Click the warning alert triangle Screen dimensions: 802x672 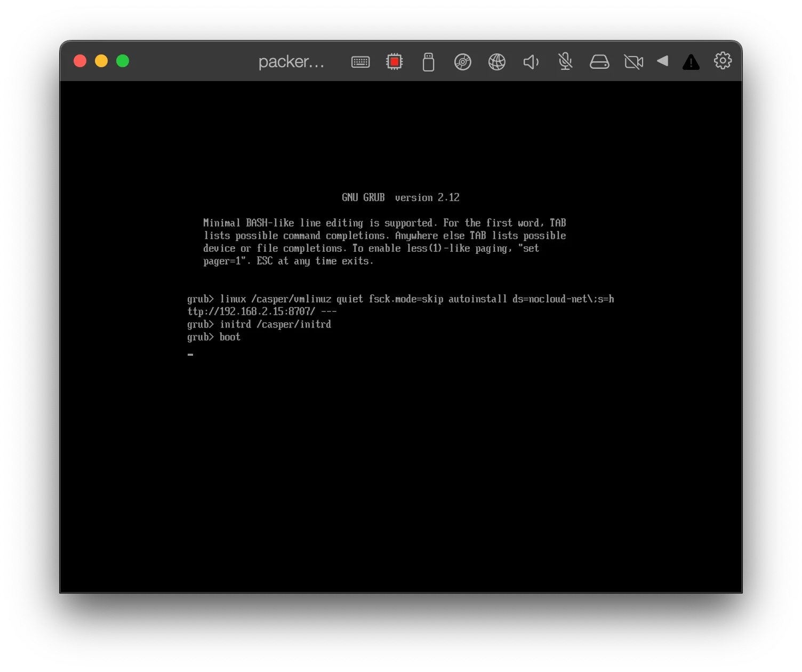pyautogui.click(x=691, y=62)
